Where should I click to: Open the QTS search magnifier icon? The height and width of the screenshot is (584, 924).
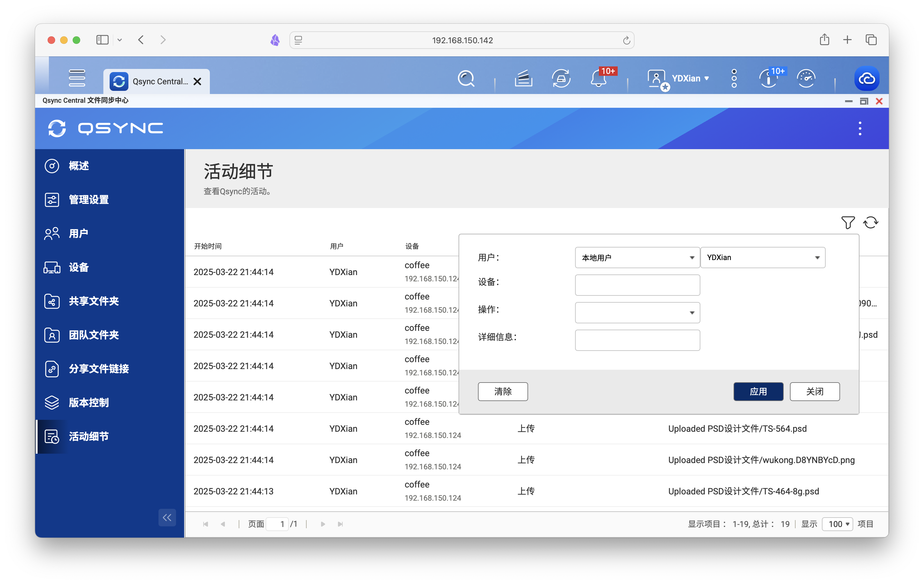[466, 79]
